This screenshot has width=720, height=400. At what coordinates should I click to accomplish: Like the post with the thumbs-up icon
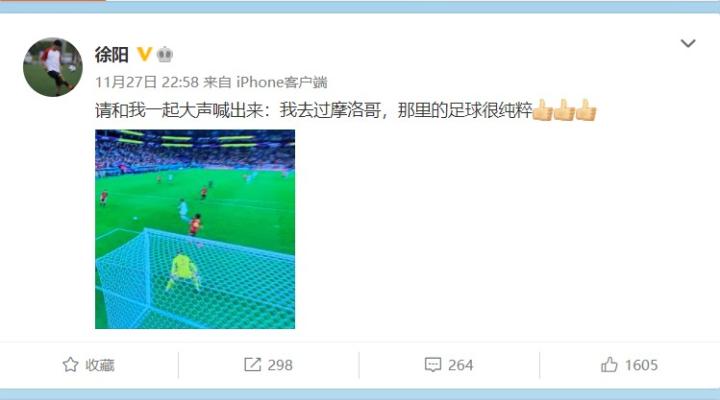[609, 365]
